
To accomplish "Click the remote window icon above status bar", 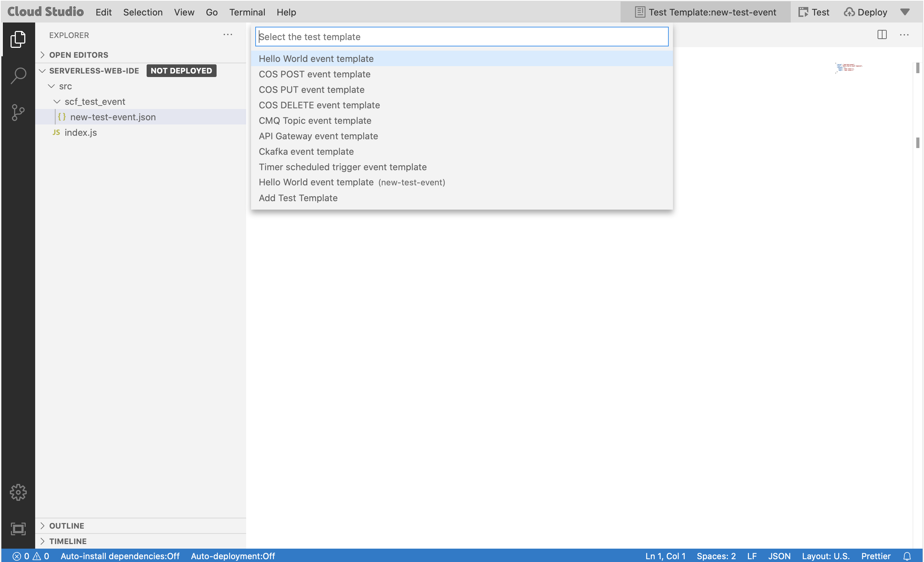I will 18,529.
